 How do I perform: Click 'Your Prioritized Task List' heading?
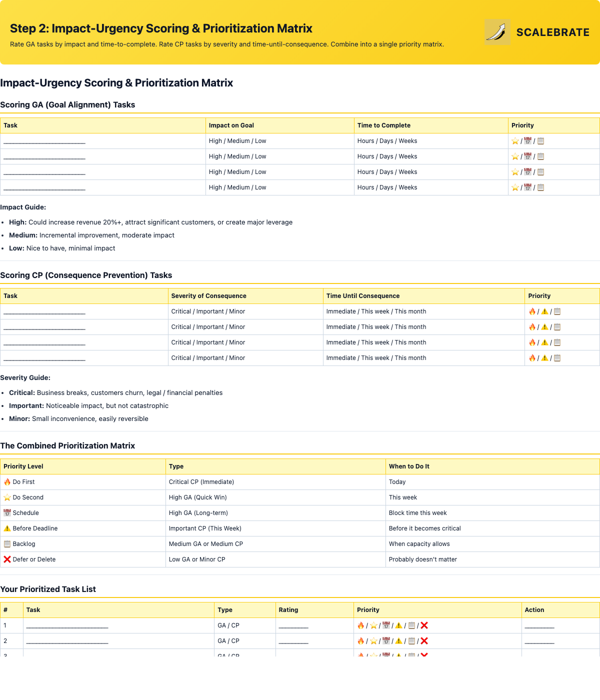pyautogui.click(x=48, y=589)
